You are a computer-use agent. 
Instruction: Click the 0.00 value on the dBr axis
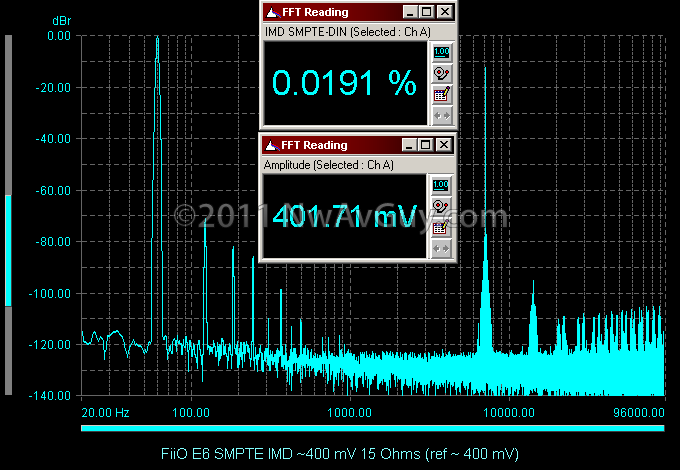59,36
